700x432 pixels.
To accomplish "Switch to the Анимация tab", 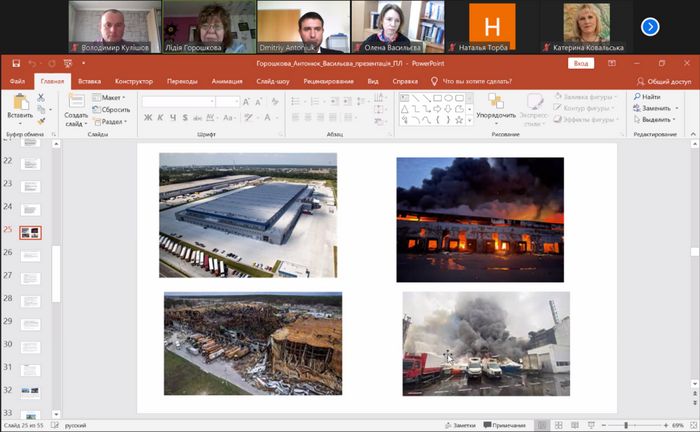I will point(227,80).
